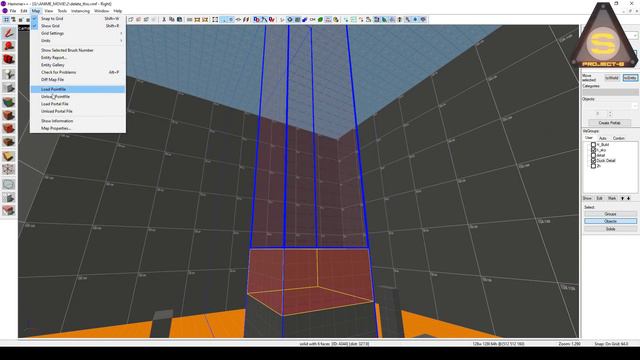Activate the grey Block tool
This screenshot has width=640, height=360.
9,88
